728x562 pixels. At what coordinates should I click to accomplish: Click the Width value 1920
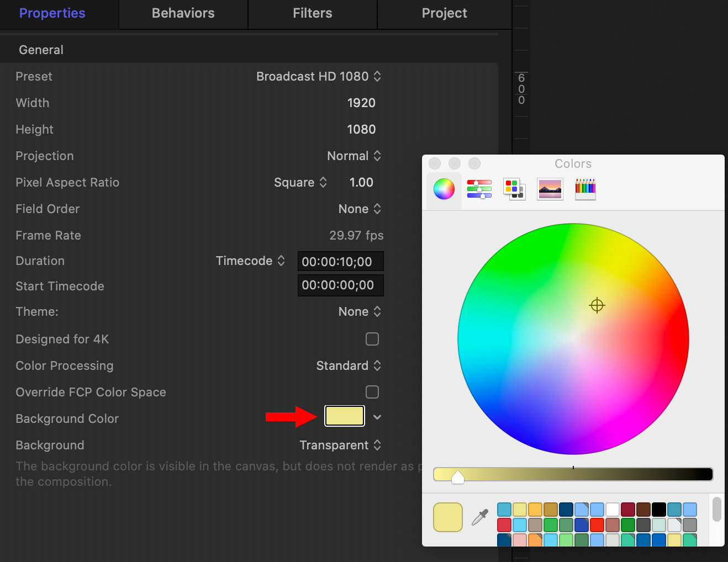point(361,103)
